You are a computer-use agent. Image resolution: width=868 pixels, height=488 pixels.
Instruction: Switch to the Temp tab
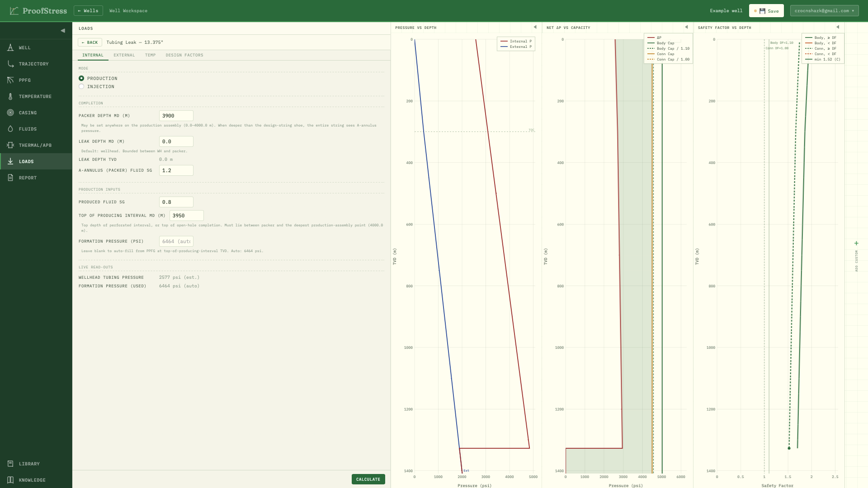pos(151,55)
